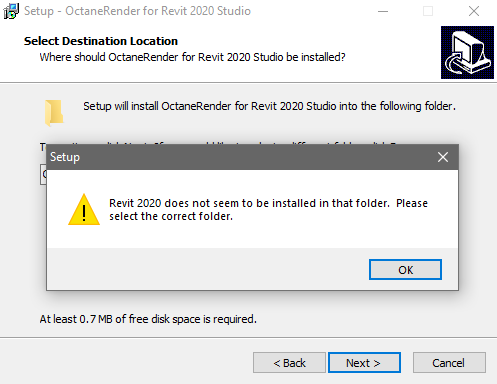Cancel the OctaneRender installation
497x384 pixels.
(x=449, y=362)
